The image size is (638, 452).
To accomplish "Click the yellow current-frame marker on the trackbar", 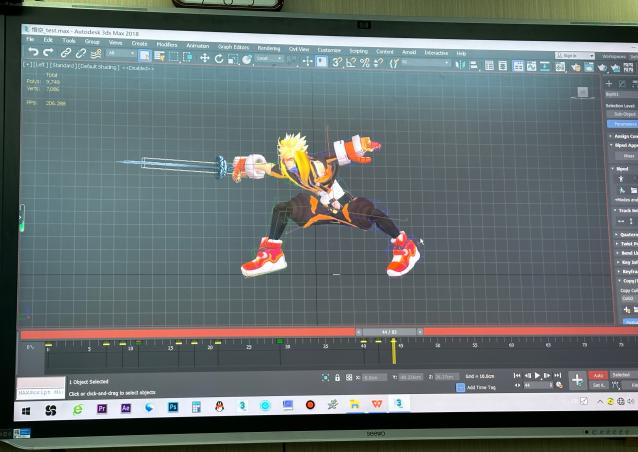I will (x=393, y=351).
